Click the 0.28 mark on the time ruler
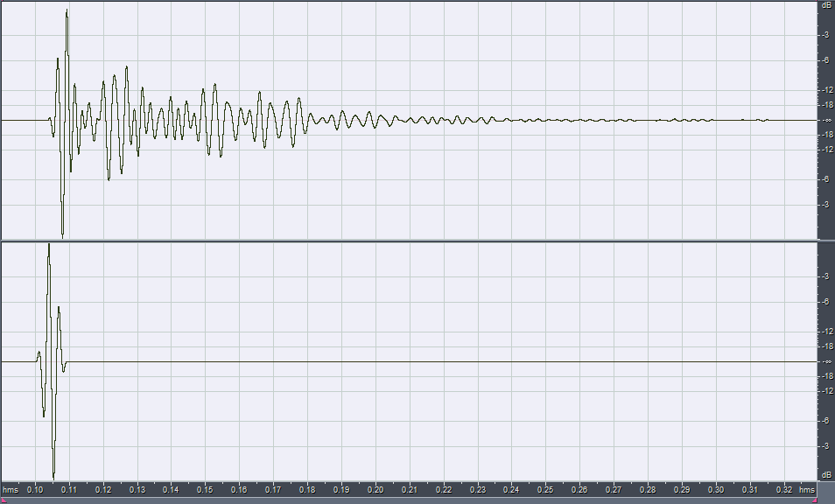 tap(648, 490)
